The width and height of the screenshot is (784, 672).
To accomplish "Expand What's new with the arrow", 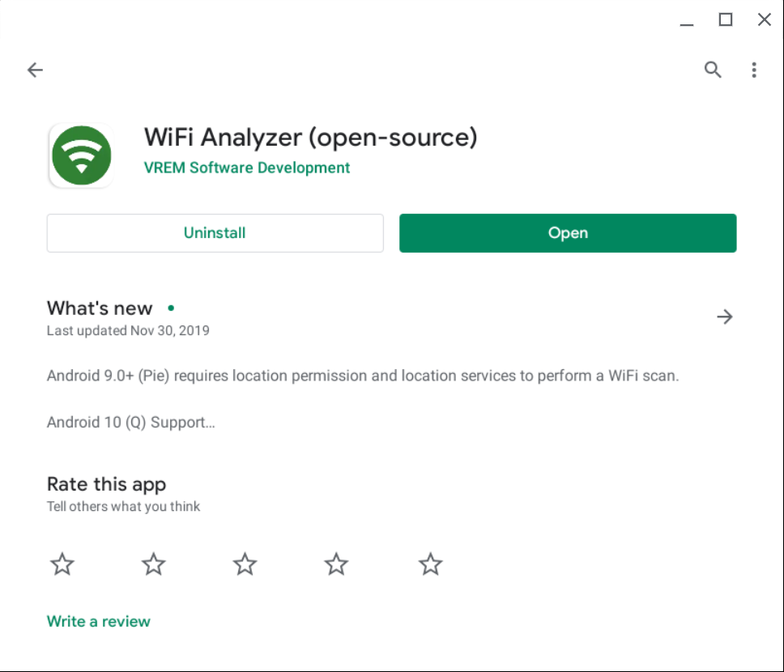I will pos(725,317).
